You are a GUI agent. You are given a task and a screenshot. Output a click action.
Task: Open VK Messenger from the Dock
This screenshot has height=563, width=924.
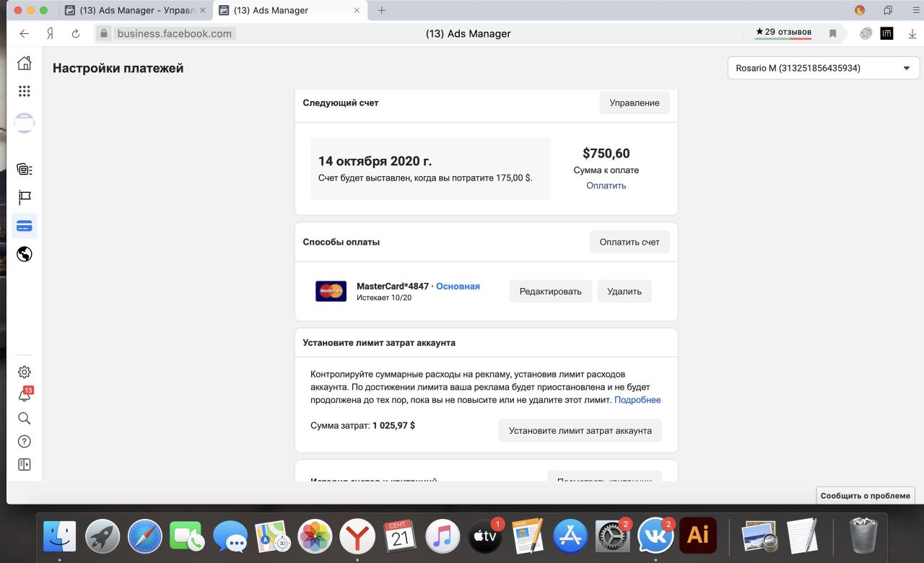[655, 536]
